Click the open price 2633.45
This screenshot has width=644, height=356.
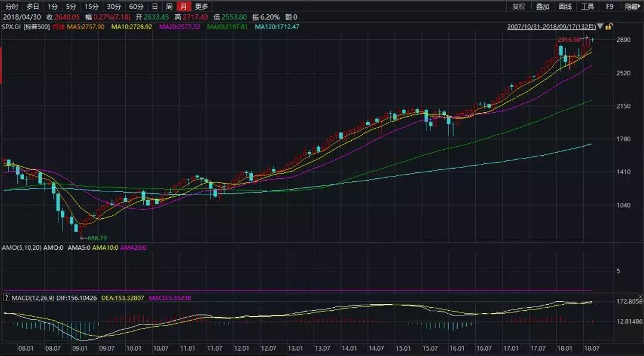(x=156, y=17)
